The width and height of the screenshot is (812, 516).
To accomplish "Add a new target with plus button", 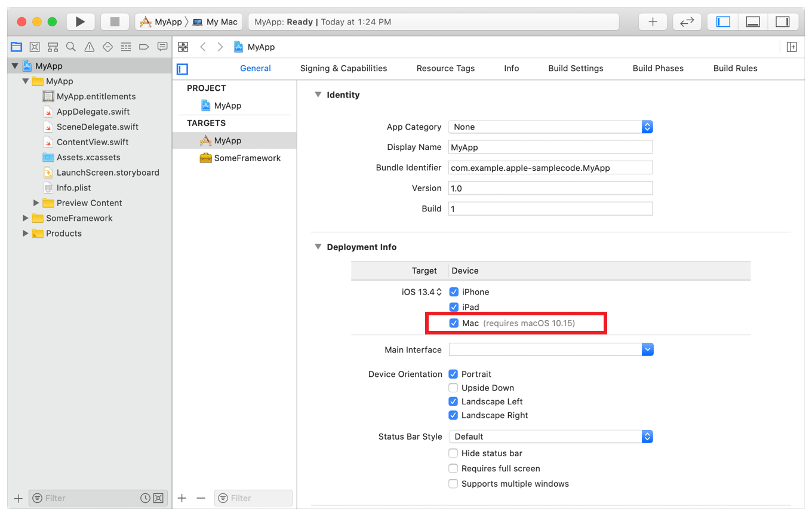I will pos(182,497).
